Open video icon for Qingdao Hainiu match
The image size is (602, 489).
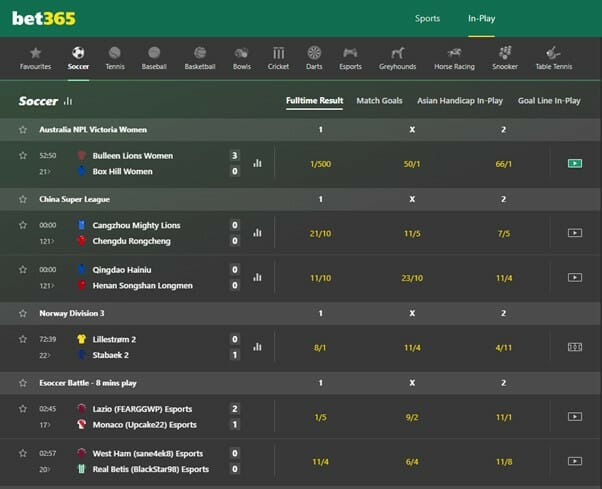tap(575, 277)
